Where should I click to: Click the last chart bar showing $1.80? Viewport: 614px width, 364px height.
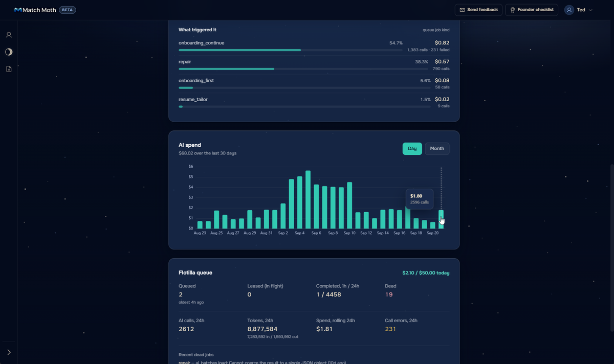(x=441, y=219)
